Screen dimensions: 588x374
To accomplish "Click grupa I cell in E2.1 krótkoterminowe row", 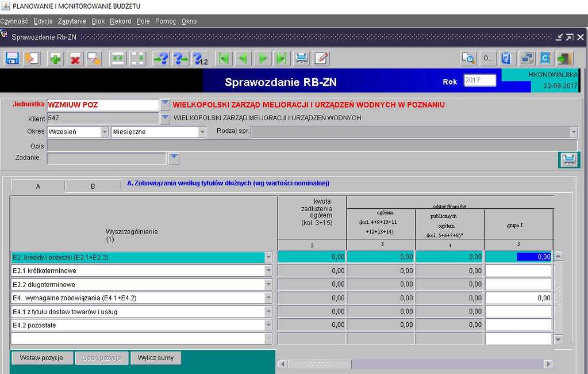I will (518, 271).
